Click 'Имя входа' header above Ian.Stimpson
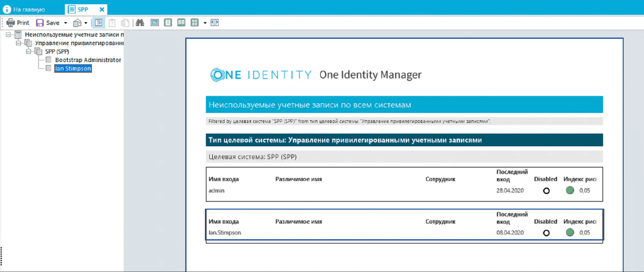This screenshot has height=272, width=644. click(x=224, y=222)
